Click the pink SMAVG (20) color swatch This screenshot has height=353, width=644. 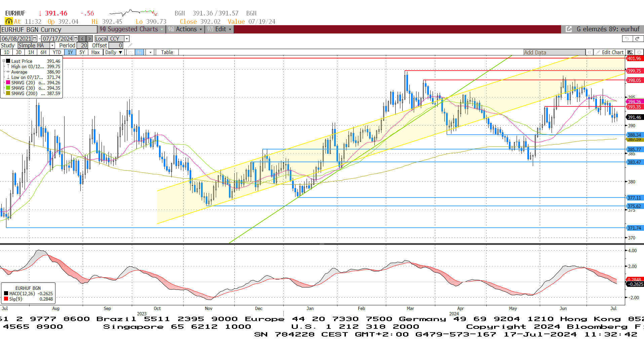pos(8,83)
